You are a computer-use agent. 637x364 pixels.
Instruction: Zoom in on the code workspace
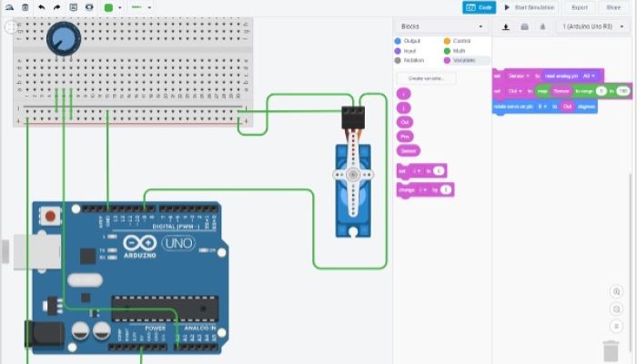[x=617, y=292]
